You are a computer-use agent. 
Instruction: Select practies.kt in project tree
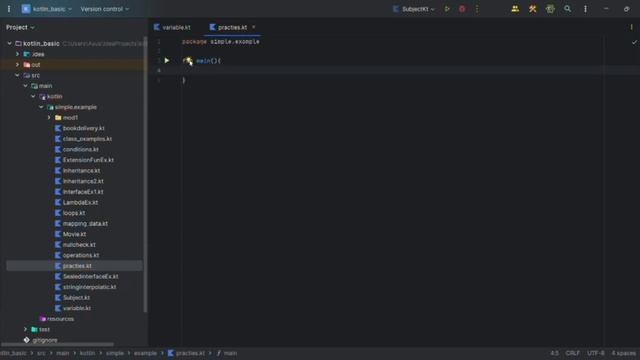coord(73,266)
